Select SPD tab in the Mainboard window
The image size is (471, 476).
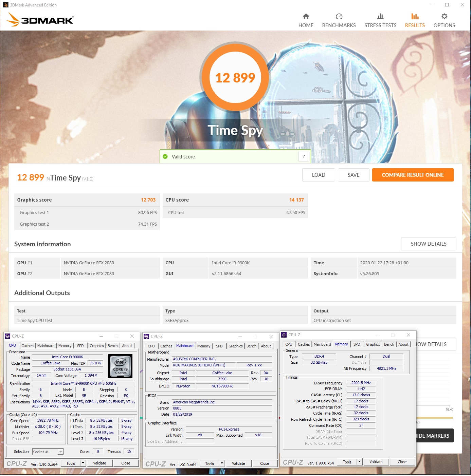pyautogui.click(x=219, y=346)
